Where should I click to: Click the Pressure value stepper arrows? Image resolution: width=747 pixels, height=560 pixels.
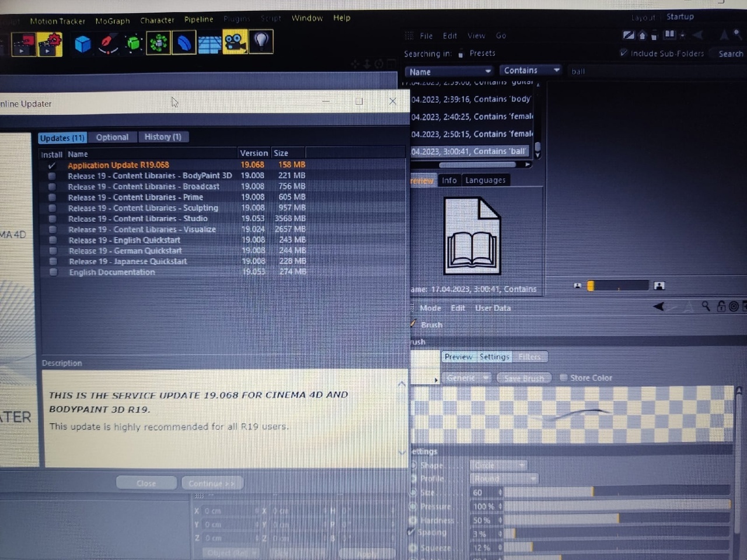coord(500,506)
